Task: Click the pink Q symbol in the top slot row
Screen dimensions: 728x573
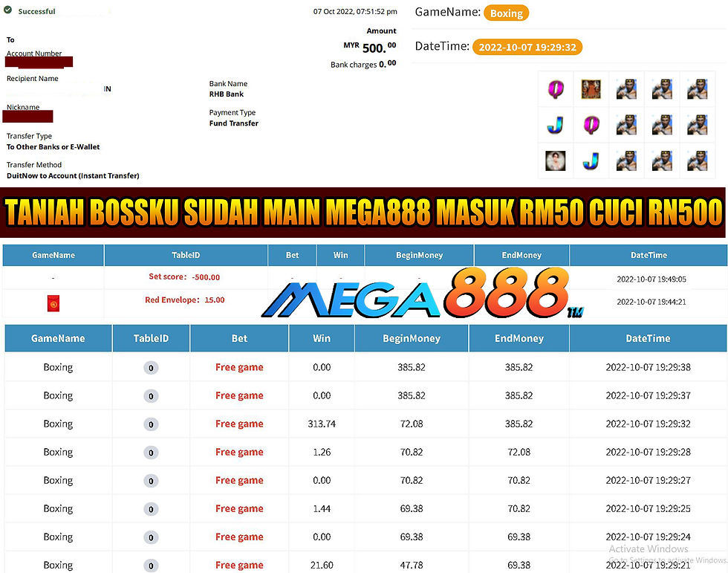Action: (556, 88)
